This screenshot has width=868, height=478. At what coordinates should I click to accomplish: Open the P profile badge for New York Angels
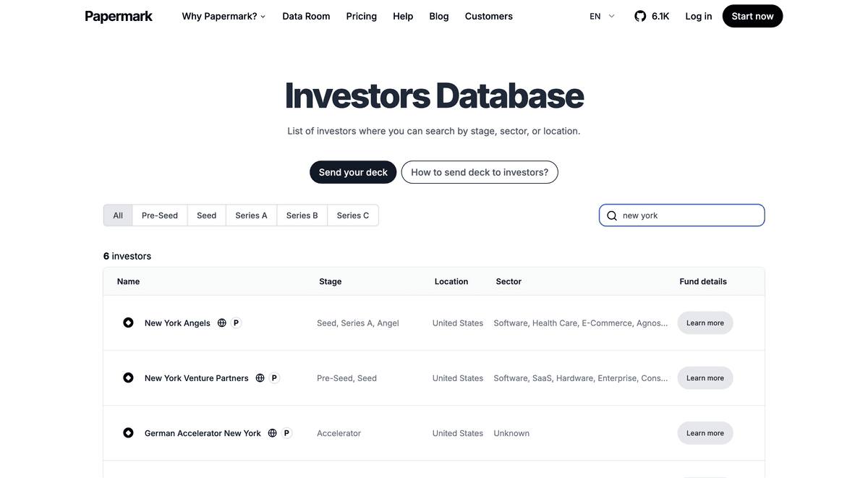pyautogui.click(x=235, y=323)
